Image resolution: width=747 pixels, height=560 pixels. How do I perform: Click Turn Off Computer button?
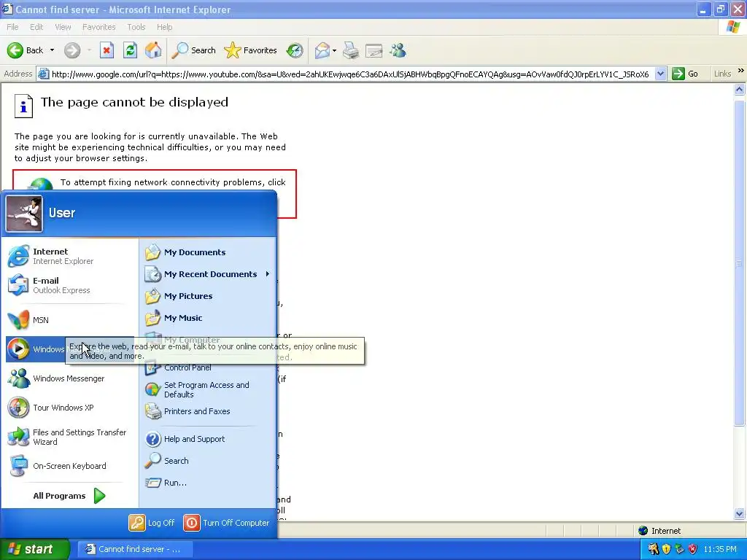[226, 523]
